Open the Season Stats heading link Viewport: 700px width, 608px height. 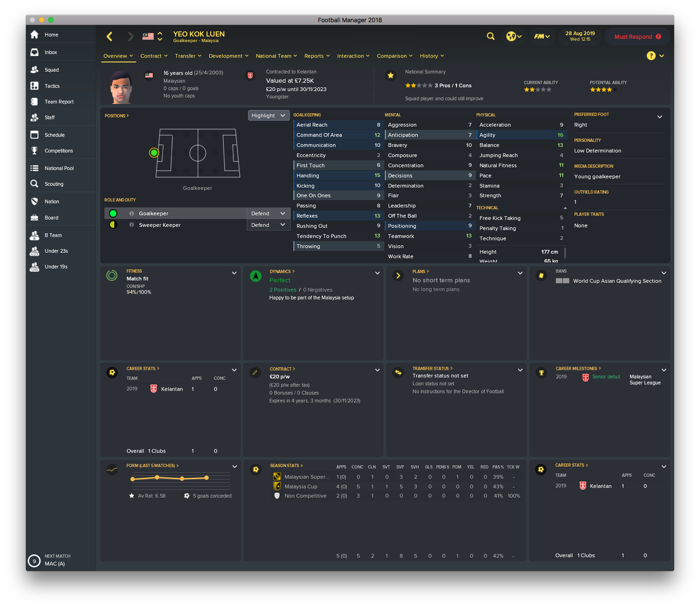click(x=286, y=465)
